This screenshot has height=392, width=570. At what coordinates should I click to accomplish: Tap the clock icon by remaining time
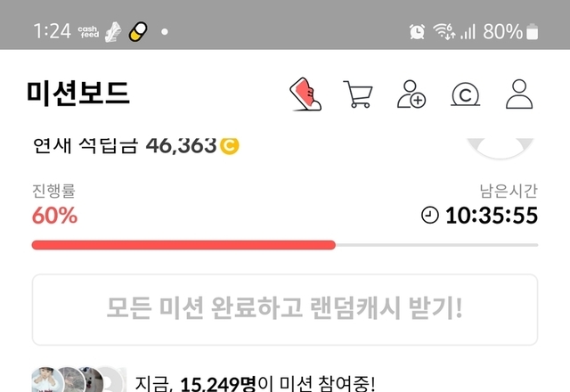click(x=429, y=215)
